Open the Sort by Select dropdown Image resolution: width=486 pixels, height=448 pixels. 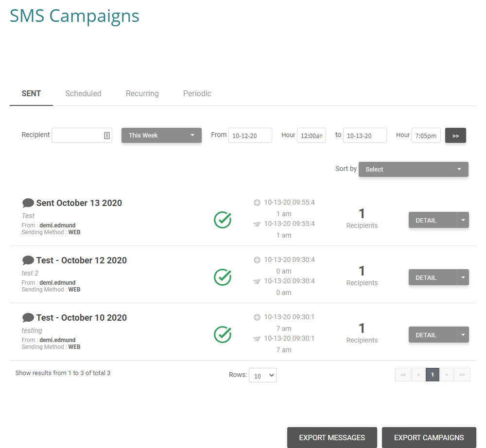(x=414, y=169)
